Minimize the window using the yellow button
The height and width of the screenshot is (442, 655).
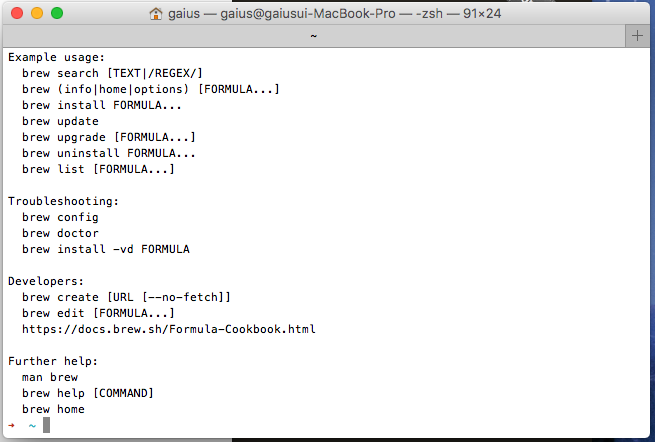[x=36, y=13]
